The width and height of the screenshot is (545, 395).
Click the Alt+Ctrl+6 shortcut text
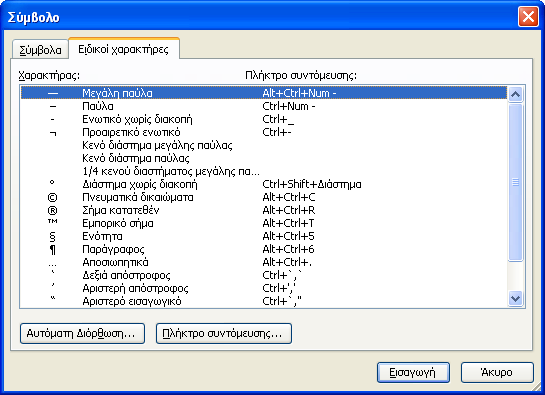pos(288,249)
